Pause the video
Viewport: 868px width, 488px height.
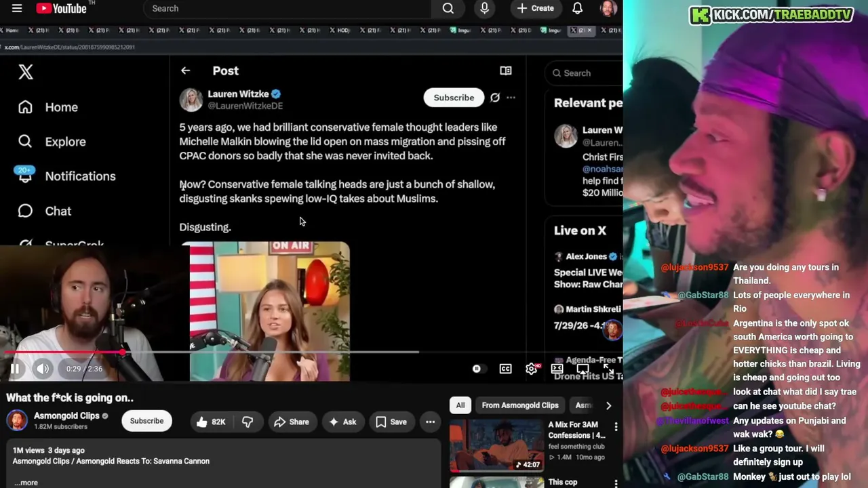click(15, 369)
